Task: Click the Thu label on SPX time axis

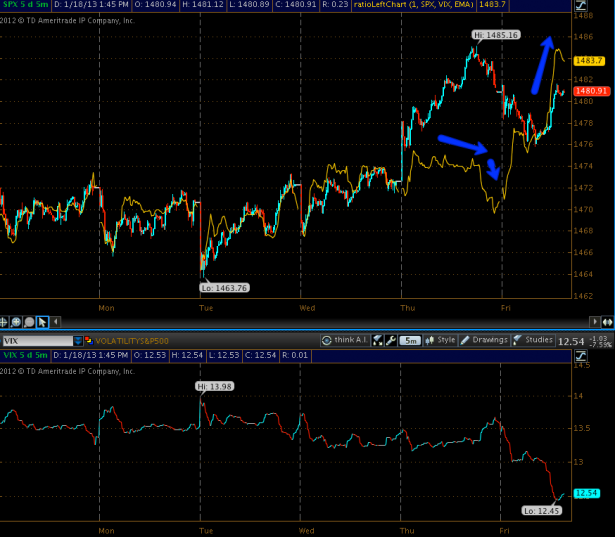Action: [x=408, y=308]
